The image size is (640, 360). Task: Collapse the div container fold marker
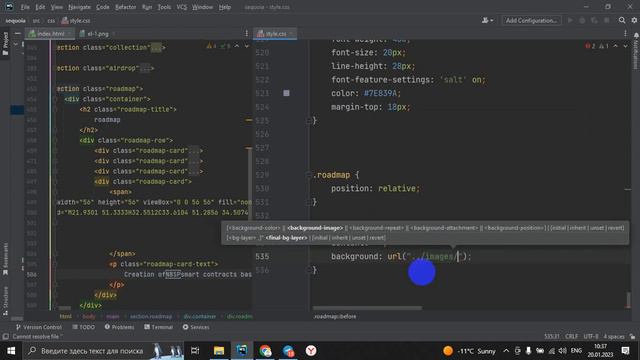pos(55,99)
